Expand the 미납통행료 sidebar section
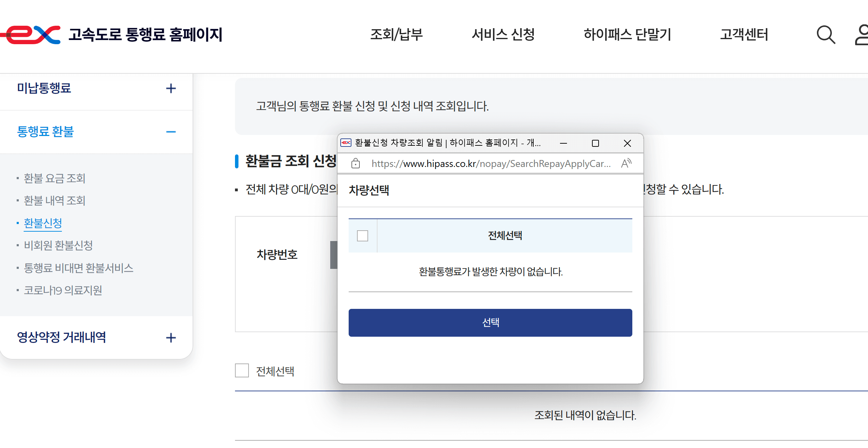The image size is (868, 448). [171, 89]
